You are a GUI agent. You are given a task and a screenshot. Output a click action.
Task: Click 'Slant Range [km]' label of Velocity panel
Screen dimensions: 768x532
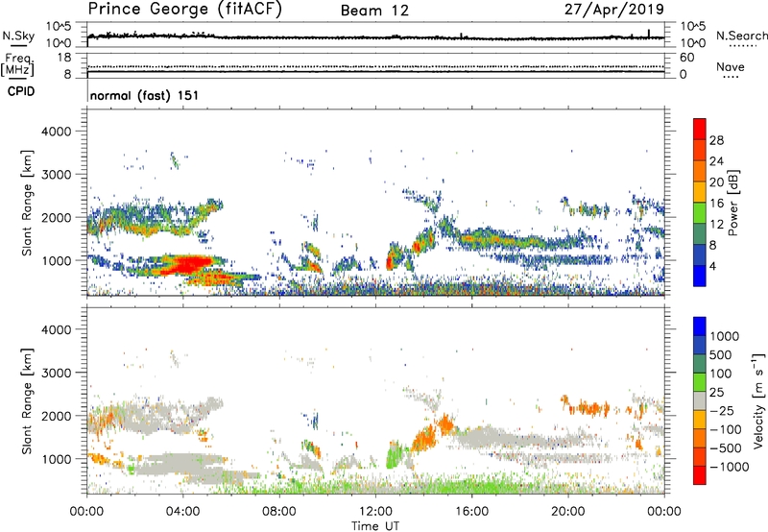pos(27,400)
